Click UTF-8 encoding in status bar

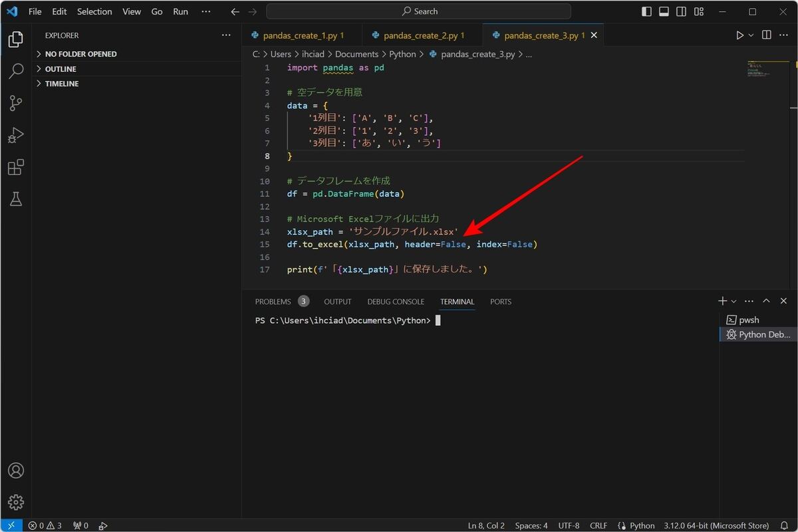pyautogui.click(x=569, y=525)
